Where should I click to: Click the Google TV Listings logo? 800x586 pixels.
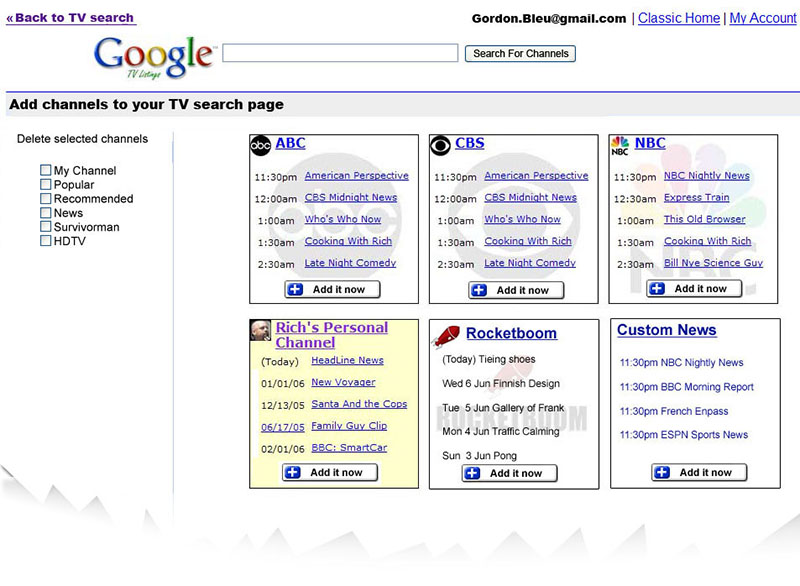click(154, 56)
